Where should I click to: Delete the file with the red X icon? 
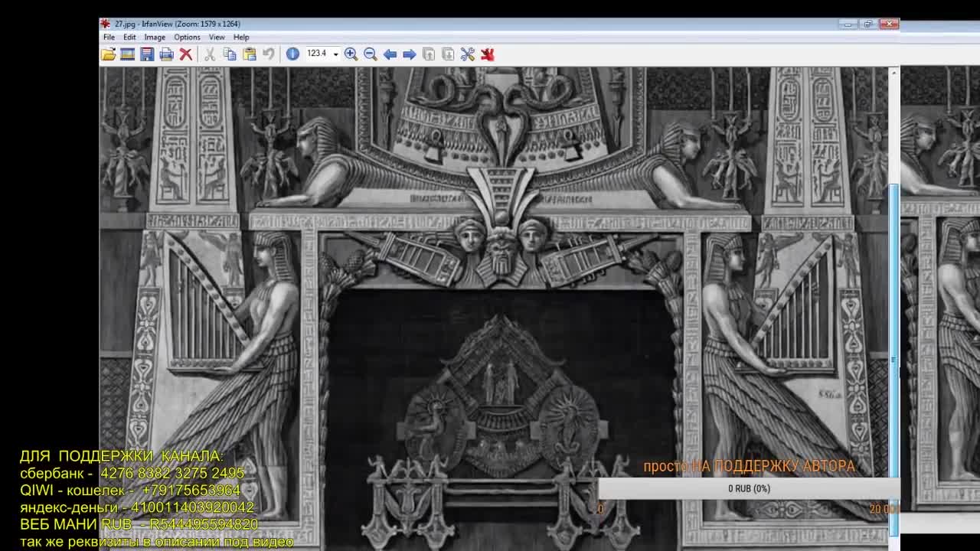click(x=185, y=54)
